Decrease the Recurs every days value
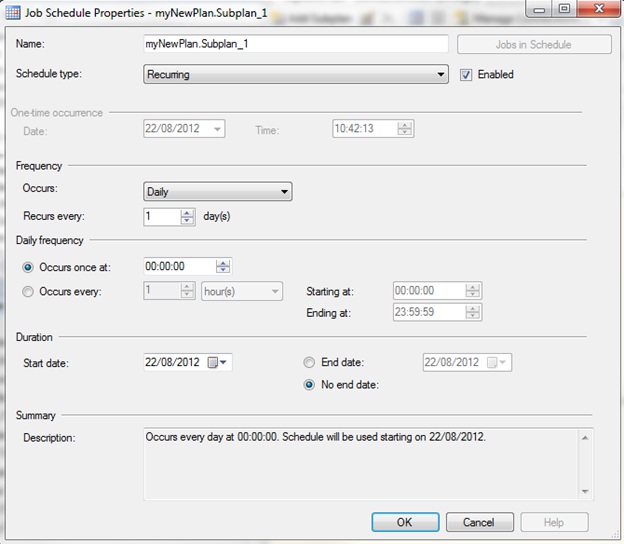 coord(187,221)
